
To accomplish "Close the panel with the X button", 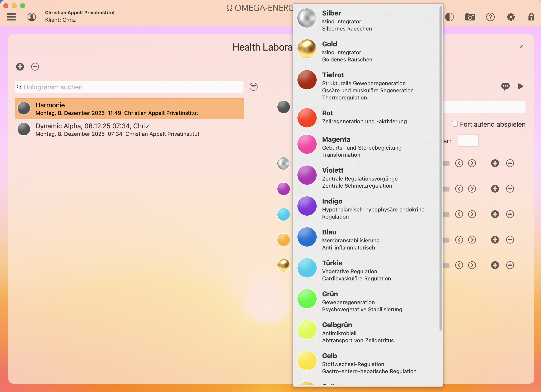I will click(x=521, y=47).
